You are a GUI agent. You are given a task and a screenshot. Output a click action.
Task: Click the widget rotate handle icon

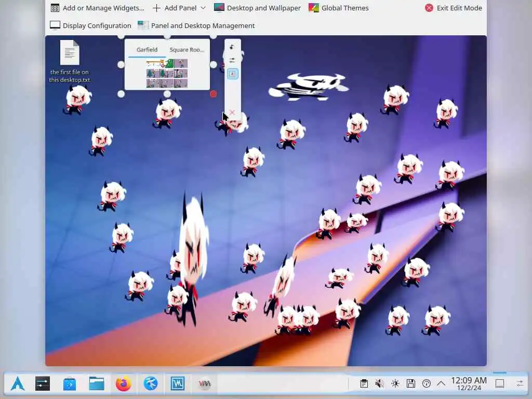(x=232, y=47)
